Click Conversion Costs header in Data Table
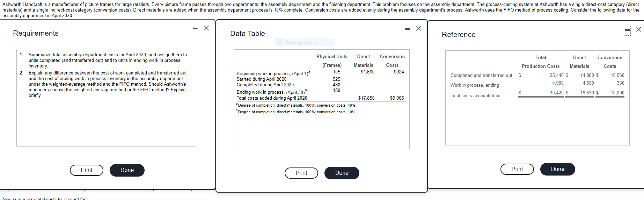This screenshot has height=200, width=644. [392, 61]
